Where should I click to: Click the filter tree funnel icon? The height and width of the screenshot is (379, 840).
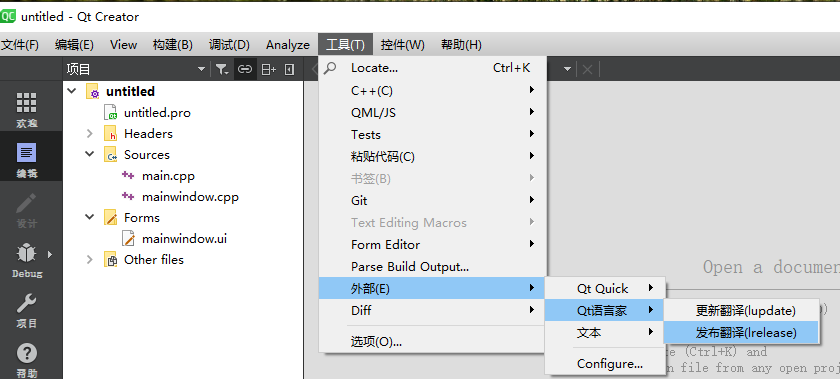click(221, 69)
